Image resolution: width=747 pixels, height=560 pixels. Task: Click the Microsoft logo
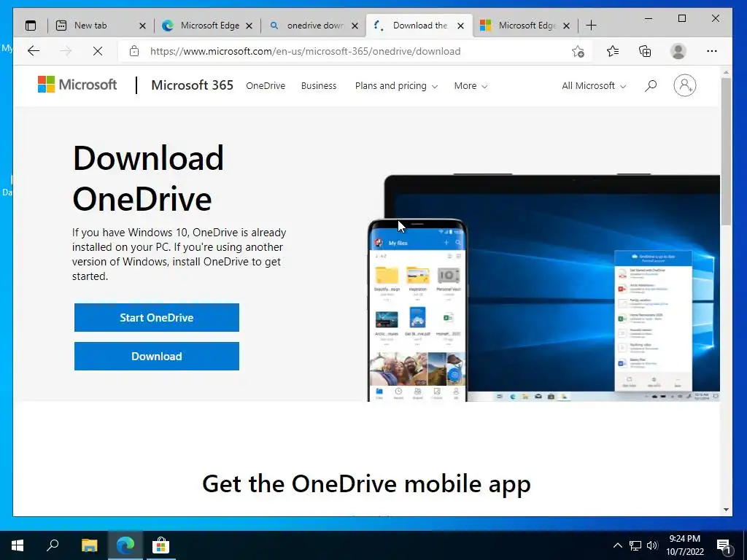[77, 85]
